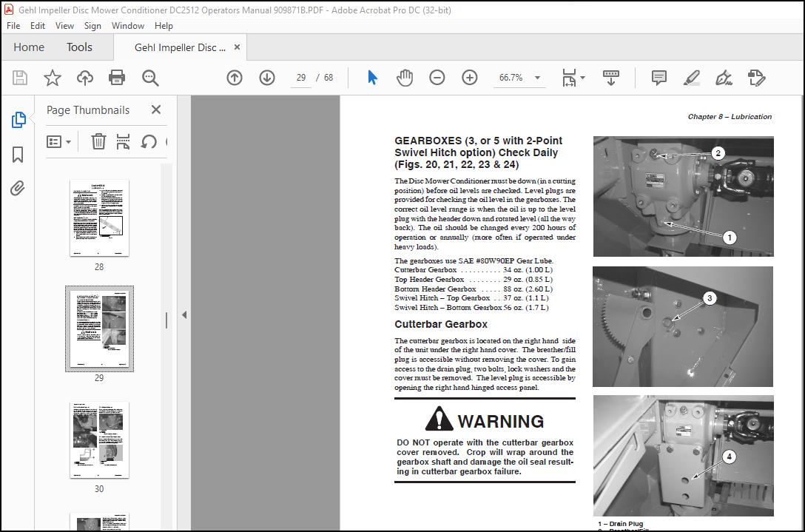805x532 pixels.
Task: Click the Chapter 8 – Lubrication header
Action: (730, 117)
